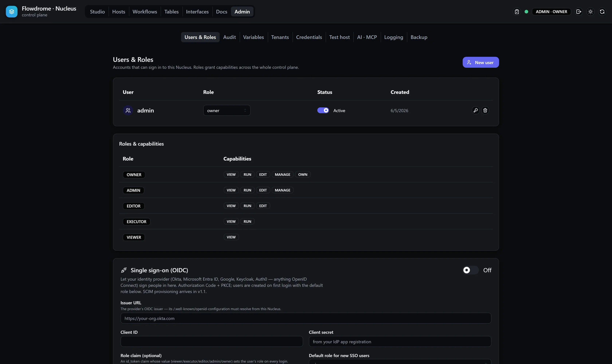Click the ADMIN role badge in roles table
612x364 pixels.
[133, 190]
